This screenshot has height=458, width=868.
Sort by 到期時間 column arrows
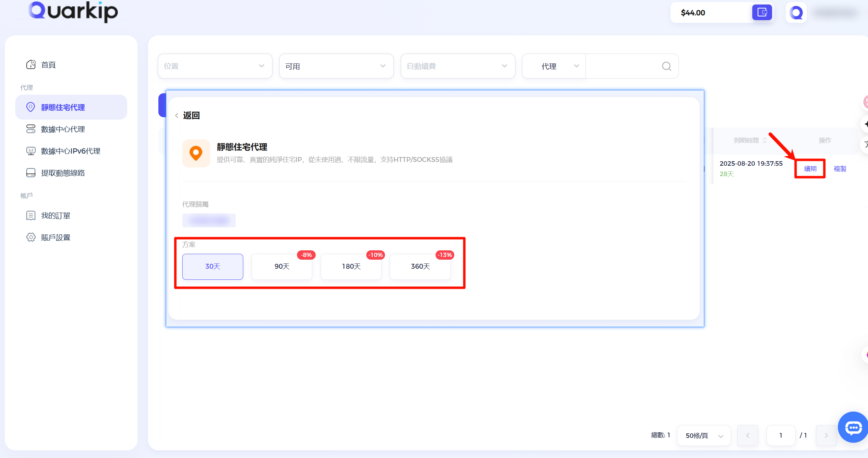pos(765,140)
